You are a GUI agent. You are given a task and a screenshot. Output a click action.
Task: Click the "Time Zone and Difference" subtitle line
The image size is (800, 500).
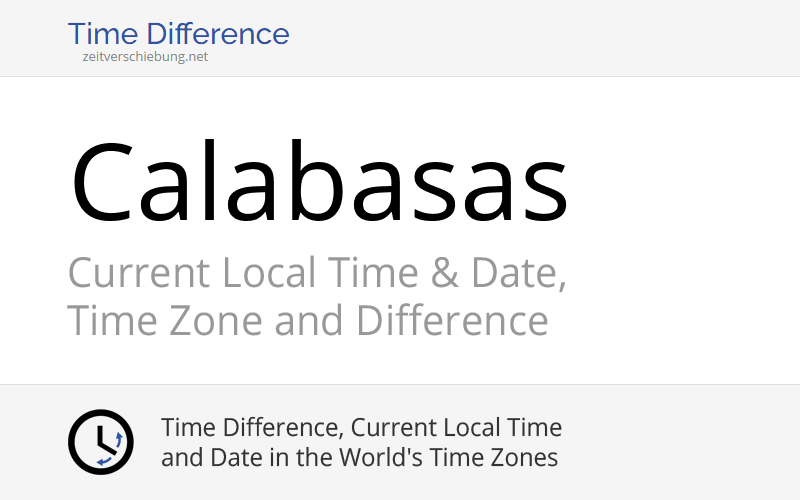pos(307,321)
